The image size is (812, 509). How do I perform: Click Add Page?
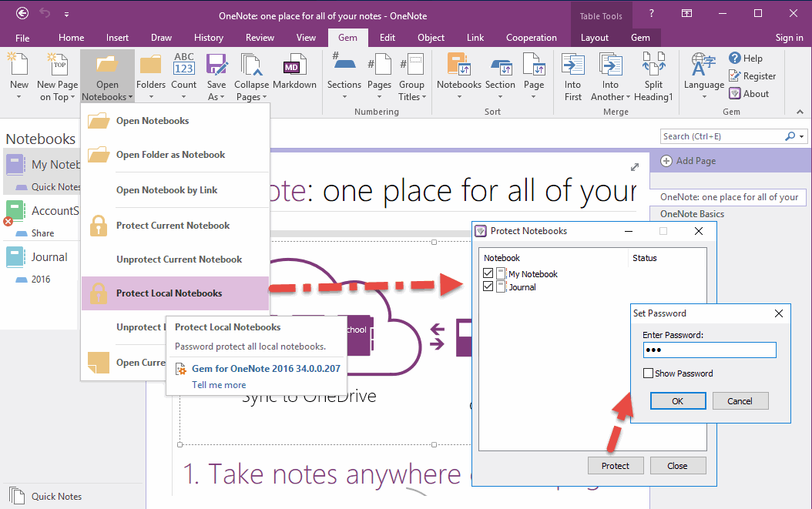pos(688,161)
